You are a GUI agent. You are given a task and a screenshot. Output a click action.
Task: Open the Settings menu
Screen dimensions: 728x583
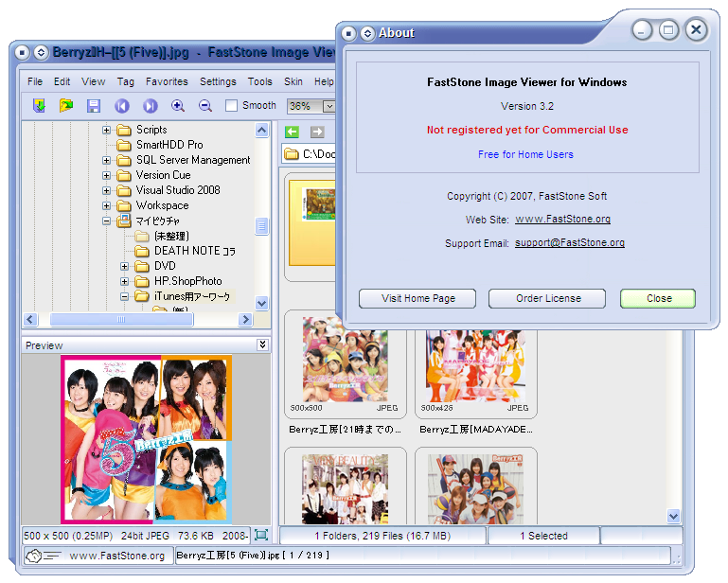(218, 81)
